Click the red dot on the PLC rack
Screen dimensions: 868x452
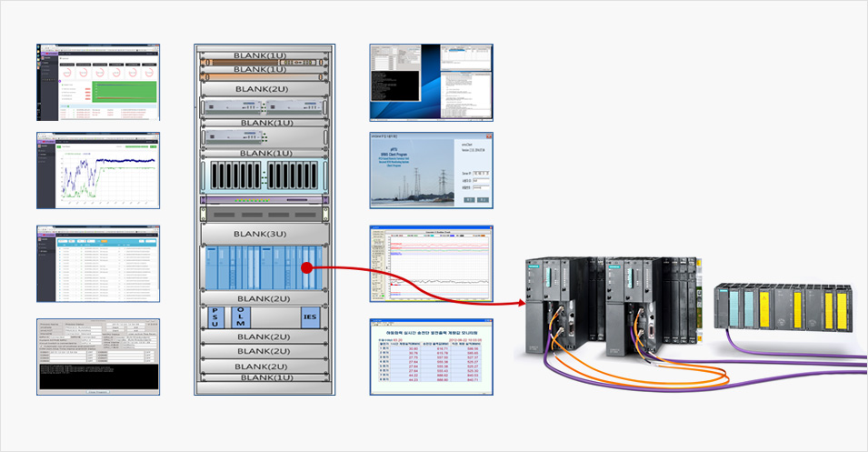(x=307, y=268)
